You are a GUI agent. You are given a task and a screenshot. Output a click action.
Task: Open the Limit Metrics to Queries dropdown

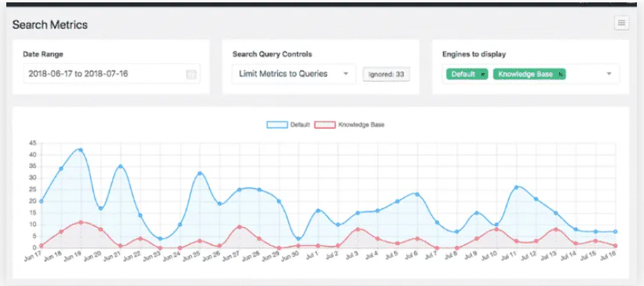click(x=294, y=74)
